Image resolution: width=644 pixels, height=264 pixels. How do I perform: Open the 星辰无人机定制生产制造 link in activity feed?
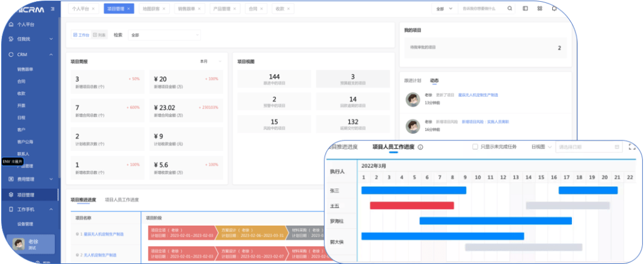click(478, 95)
